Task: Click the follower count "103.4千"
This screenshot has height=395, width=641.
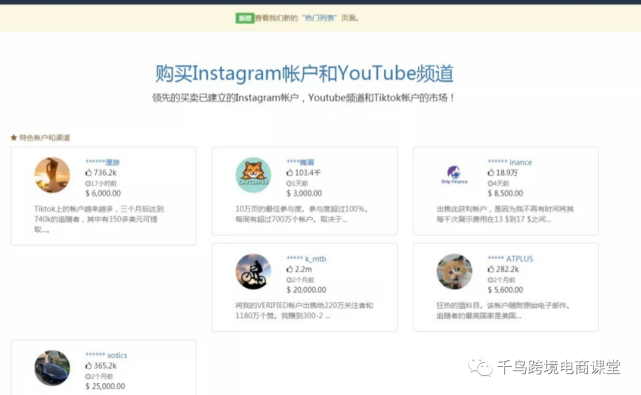Action: coord(308,173)
